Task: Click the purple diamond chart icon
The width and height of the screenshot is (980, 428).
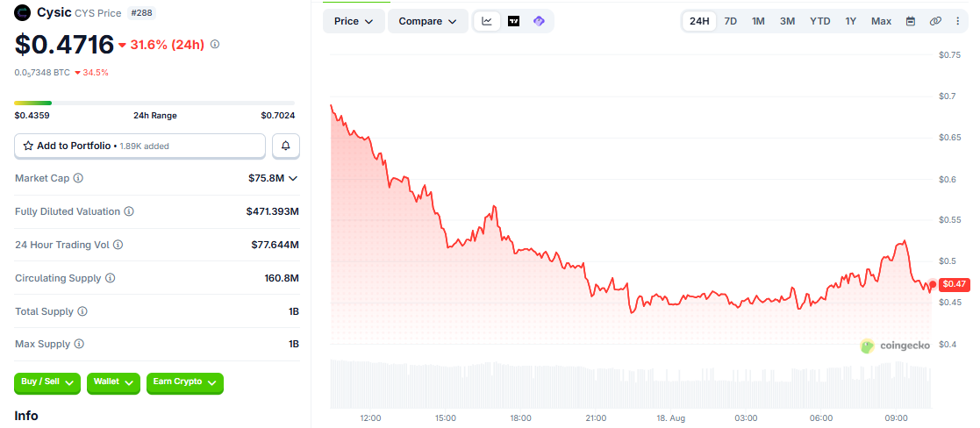Action: [x=539, y=21]
